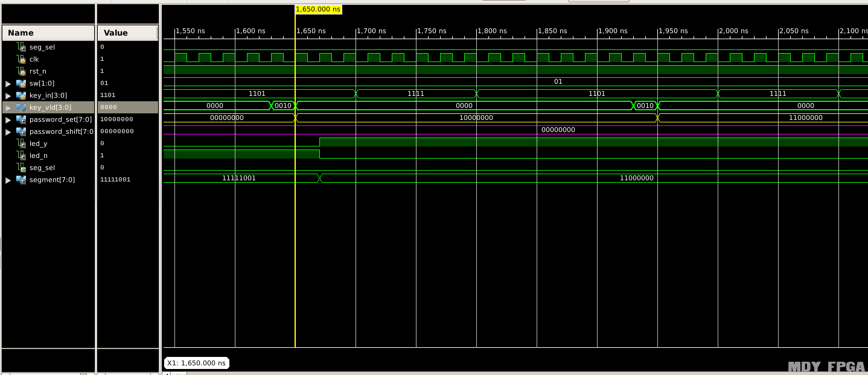This screenshot has height=375, width=868.
Task: Click the clk signal icon
Action: coord(21,59)
